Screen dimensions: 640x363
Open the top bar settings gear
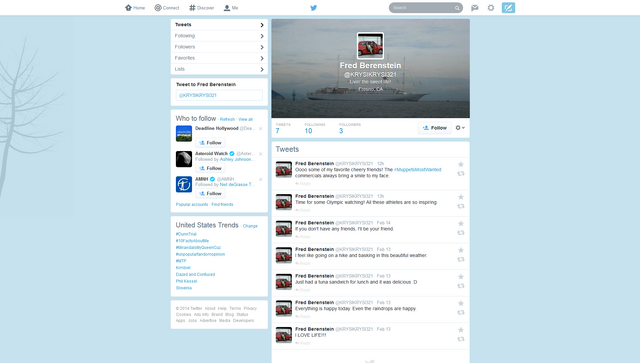[491, 8]
